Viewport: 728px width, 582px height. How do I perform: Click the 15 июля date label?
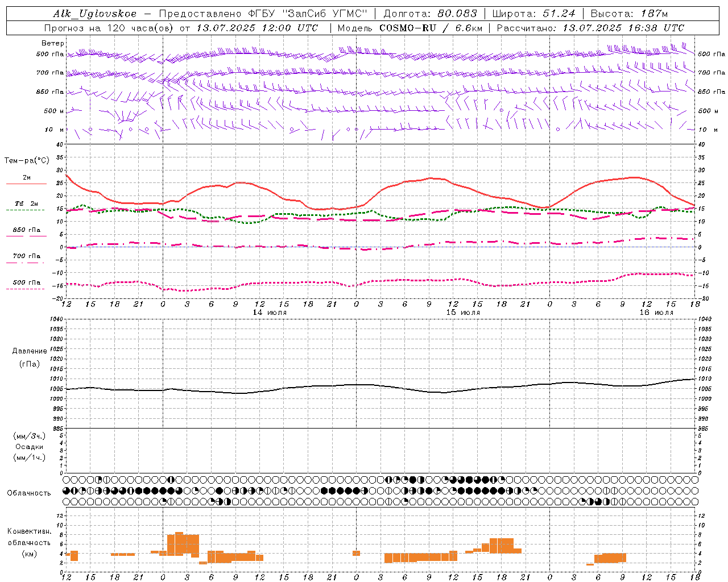point(463,313)
